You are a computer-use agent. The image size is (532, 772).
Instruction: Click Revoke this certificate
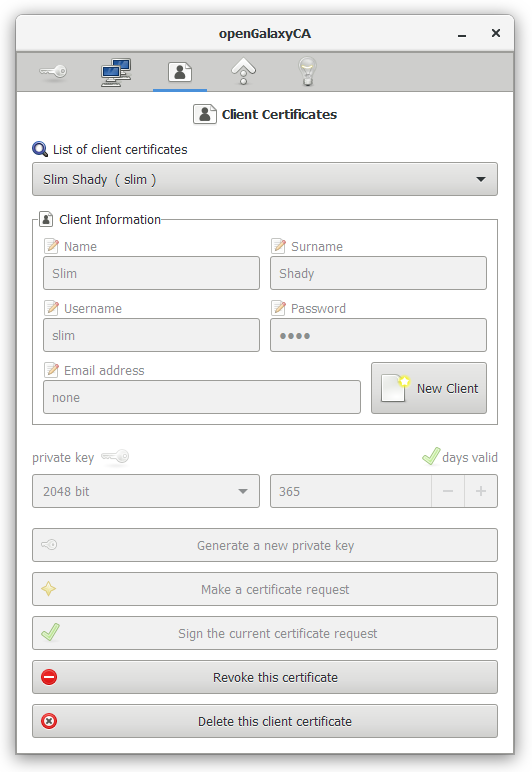pyautogui.click(x=265, y=677)
